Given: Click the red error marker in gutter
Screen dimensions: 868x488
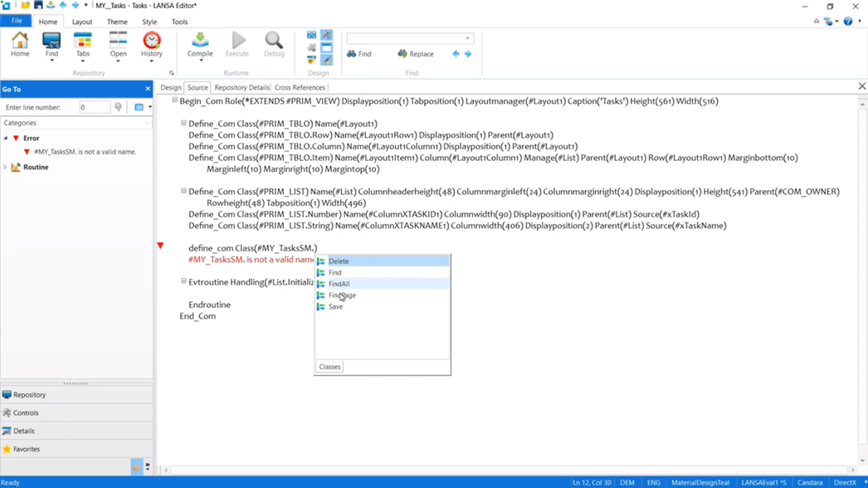Looking at the screenshot, I should click(x=160, y=246).
